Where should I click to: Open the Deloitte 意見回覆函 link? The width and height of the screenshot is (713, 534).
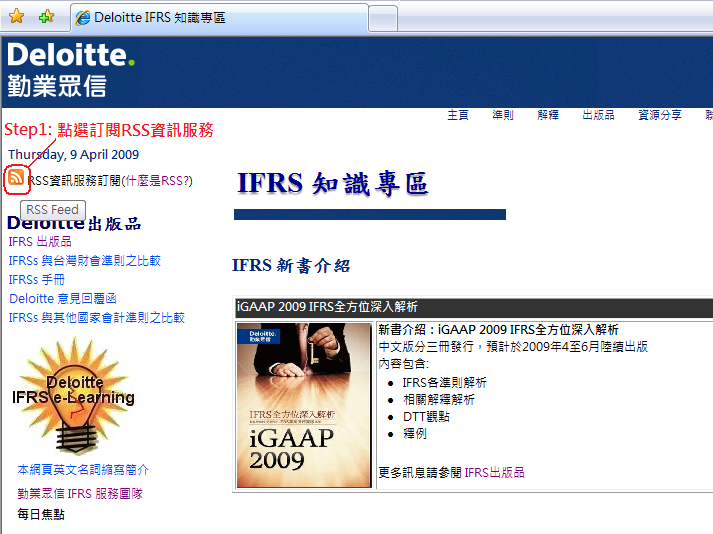click(x=63, y=298)
